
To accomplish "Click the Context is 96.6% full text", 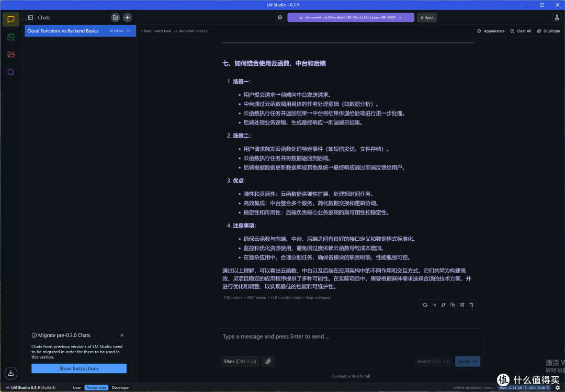I will click(x=351, y=376).
